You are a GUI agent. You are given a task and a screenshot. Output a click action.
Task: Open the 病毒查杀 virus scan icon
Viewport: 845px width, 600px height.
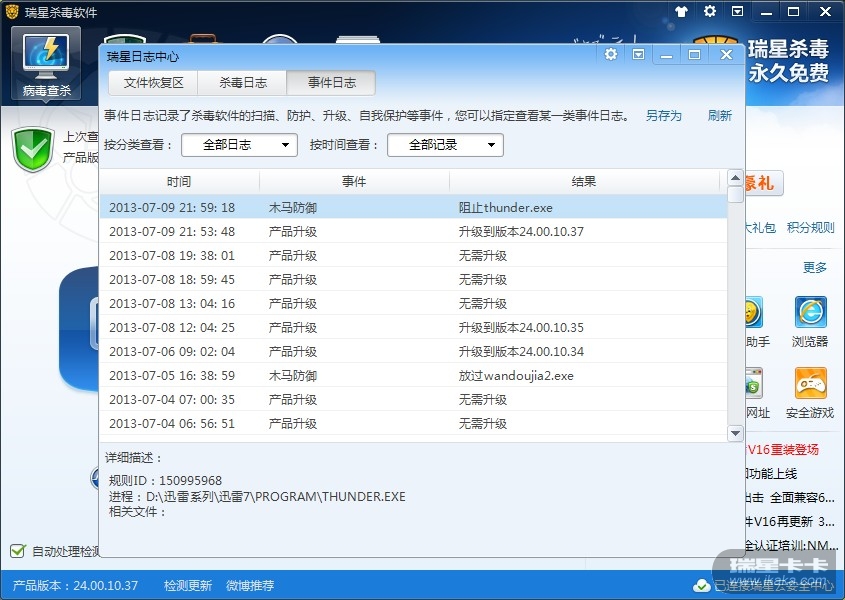point(46,64)
